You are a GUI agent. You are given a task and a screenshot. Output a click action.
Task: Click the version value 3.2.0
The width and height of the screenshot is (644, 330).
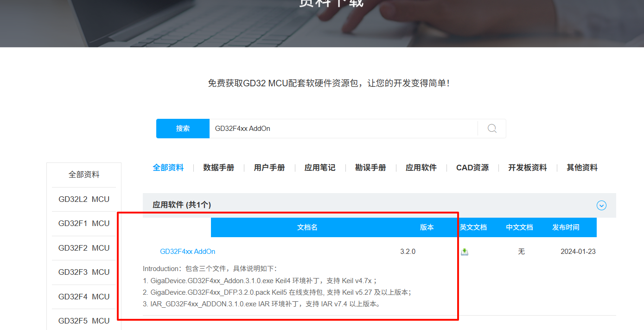tap(408, 252)
